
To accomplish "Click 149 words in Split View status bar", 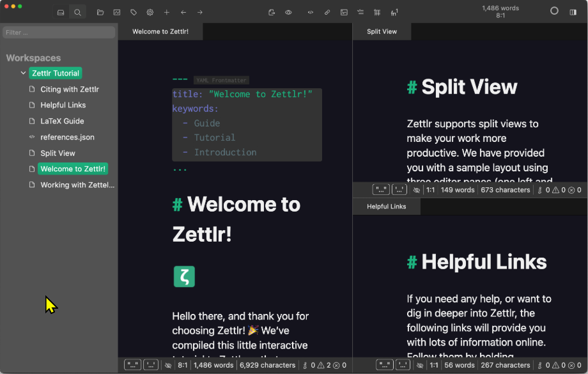I will [458, 190].
